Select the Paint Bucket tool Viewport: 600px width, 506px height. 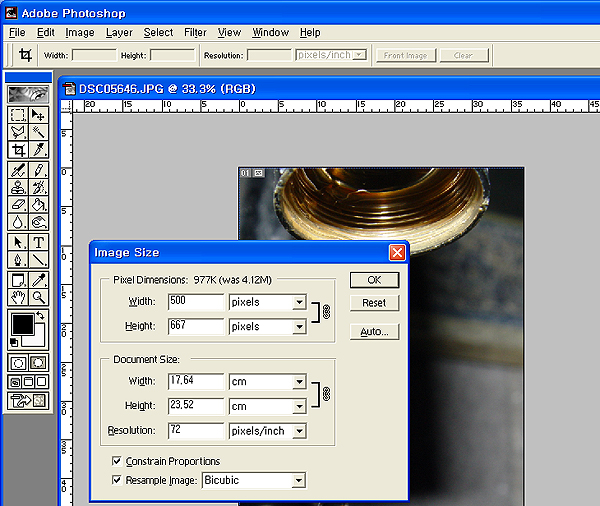[38, 204]
